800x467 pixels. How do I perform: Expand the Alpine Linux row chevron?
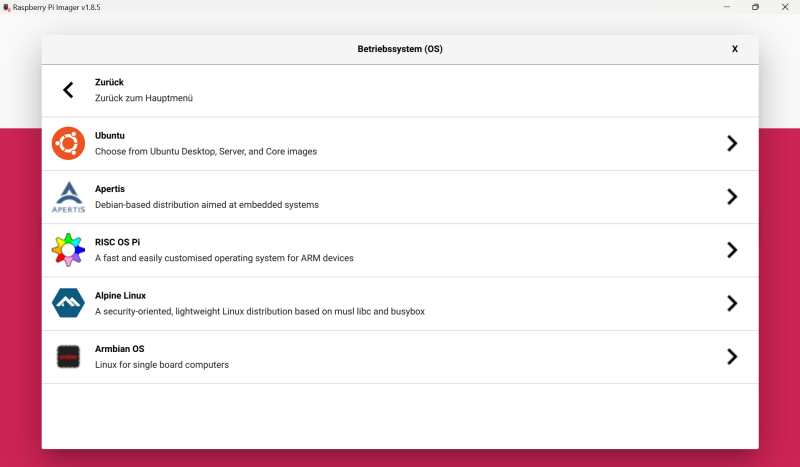point(732,303)
